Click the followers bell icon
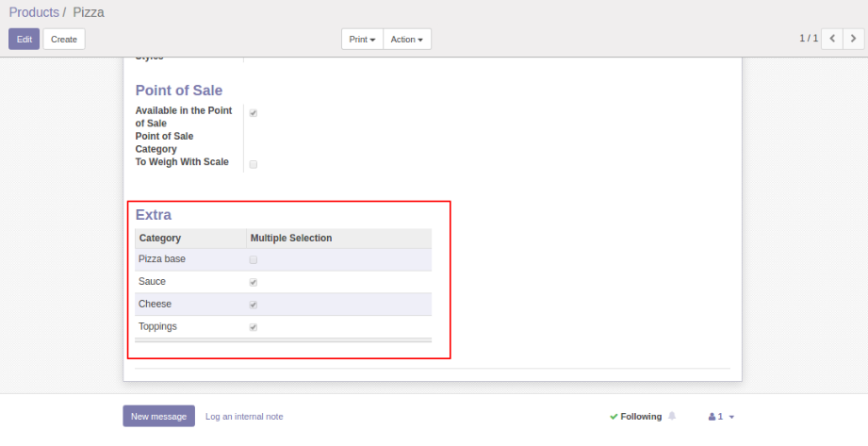868x446 pixels. [x=672, y=416]
